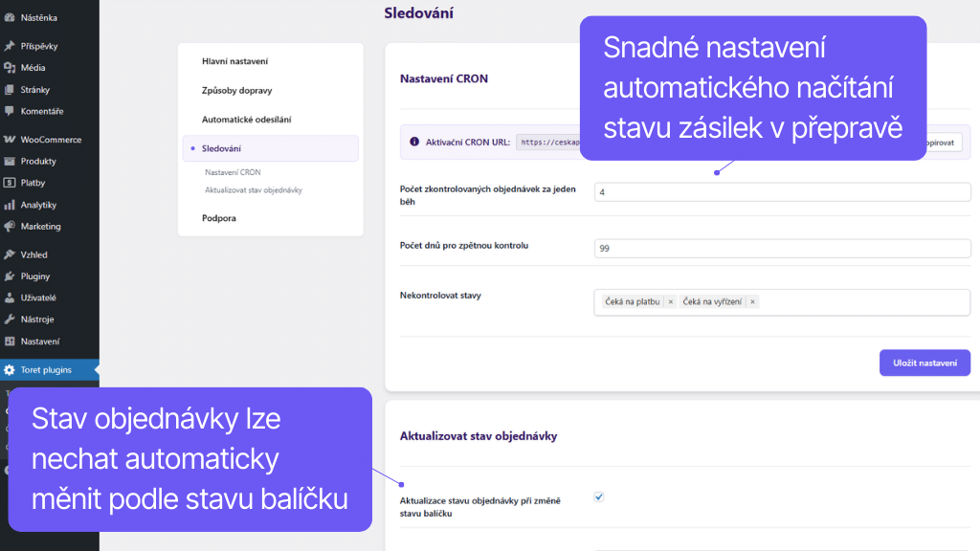The height and width of the screenshot is (551, 980).
Task: Select the Počet dnů pro zpětnou kontrolu field
Action: (782, 247)
